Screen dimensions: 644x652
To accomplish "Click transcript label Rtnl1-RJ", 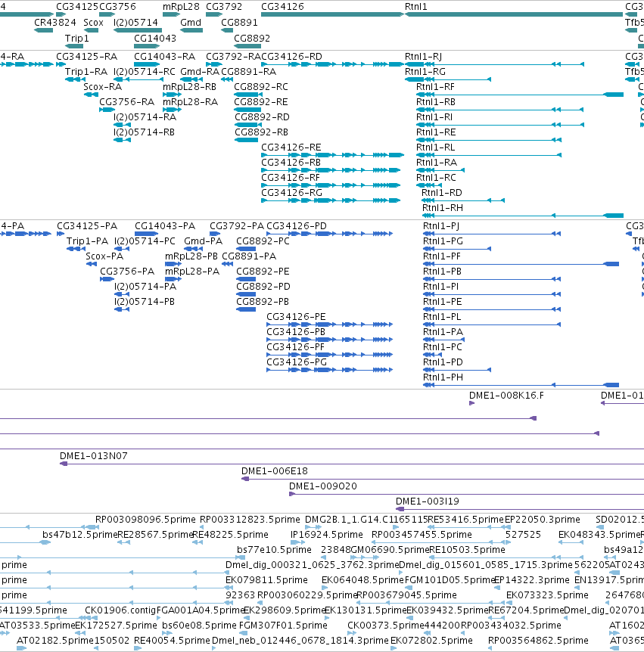I will click(x=423, y=57).
